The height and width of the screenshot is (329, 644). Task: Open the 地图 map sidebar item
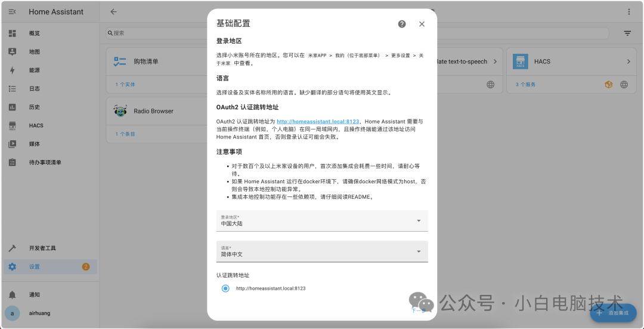tap(51, 52)
